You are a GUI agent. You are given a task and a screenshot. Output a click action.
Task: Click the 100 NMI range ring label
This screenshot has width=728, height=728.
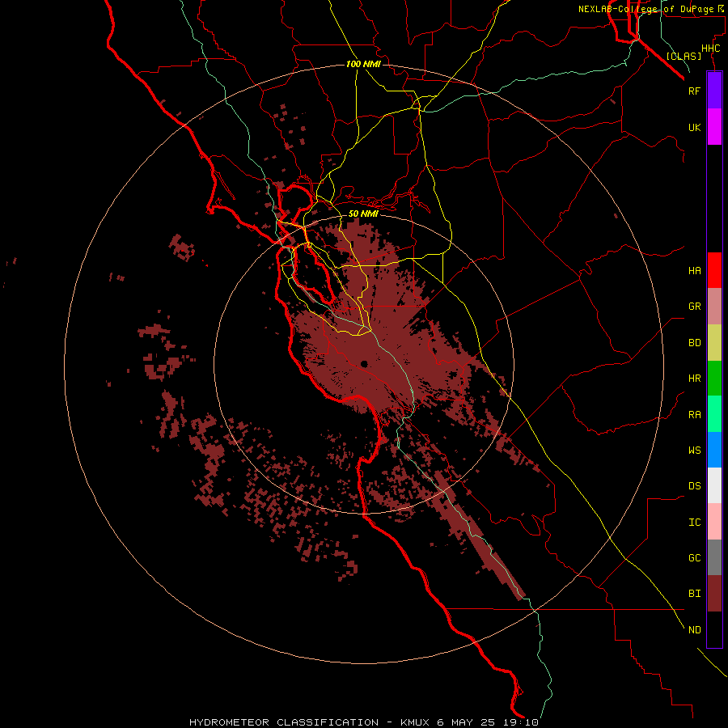coord(363,64)
